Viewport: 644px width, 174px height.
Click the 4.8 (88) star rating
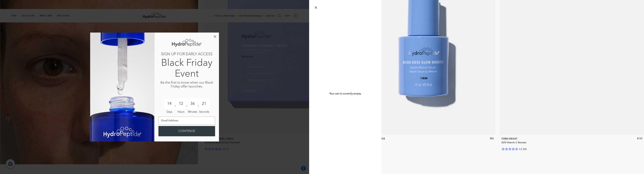(514, 149)
